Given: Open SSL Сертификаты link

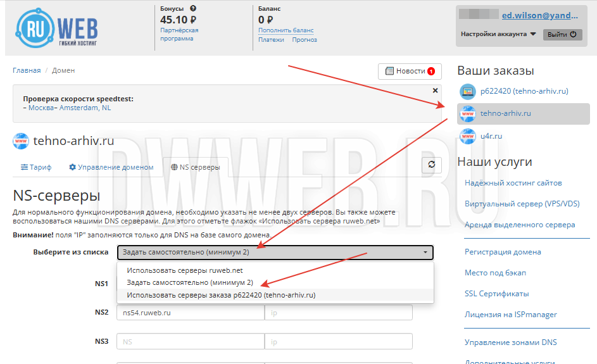Looking at the screenshot, I should (x=496, y=294).
